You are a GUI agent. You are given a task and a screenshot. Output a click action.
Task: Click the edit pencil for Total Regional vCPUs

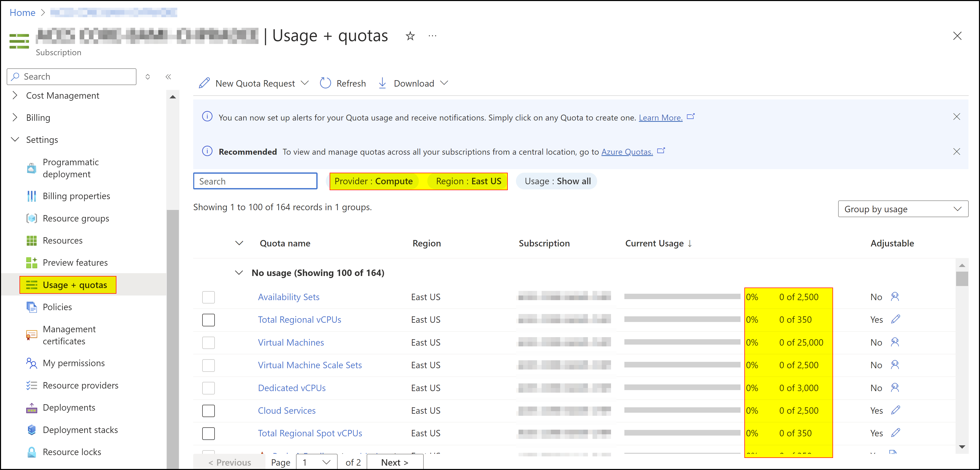[x=895, y=319]
